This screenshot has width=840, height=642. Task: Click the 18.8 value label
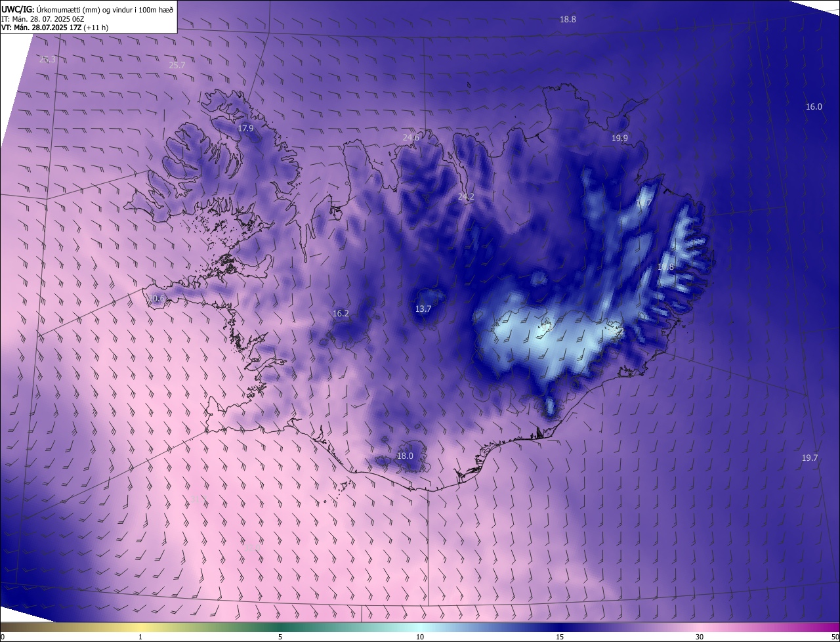(568, 20)
